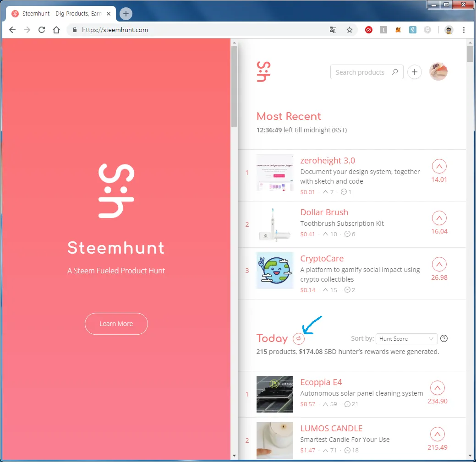Click the Today section heading
The height and width of the screenshot is (462, 476).
(x=272, y=338)
